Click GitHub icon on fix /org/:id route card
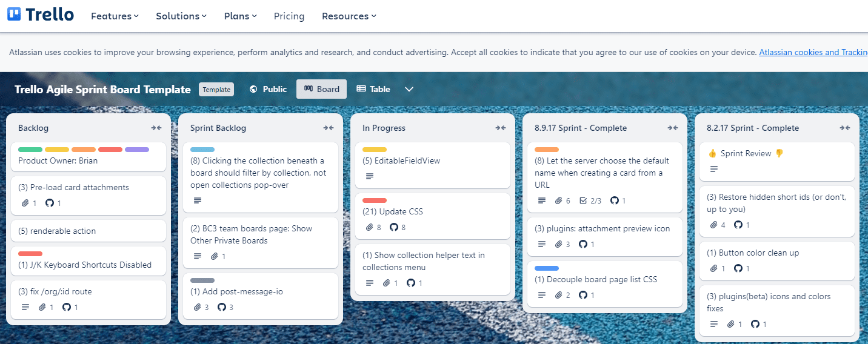 click(67, 307)
